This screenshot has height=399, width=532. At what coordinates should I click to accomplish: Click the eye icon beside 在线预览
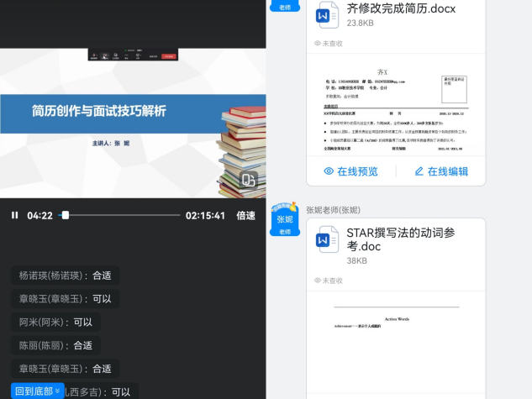click(x=329, y=171)
